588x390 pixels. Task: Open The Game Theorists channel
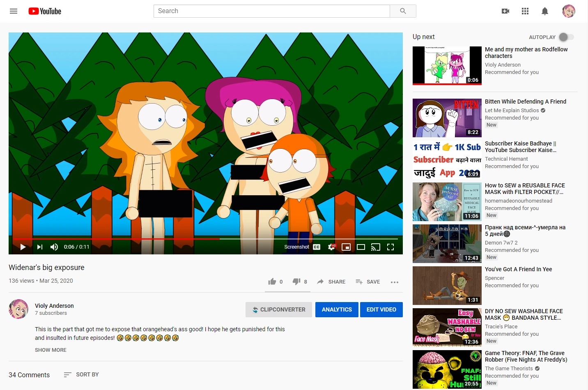point(509,369)
